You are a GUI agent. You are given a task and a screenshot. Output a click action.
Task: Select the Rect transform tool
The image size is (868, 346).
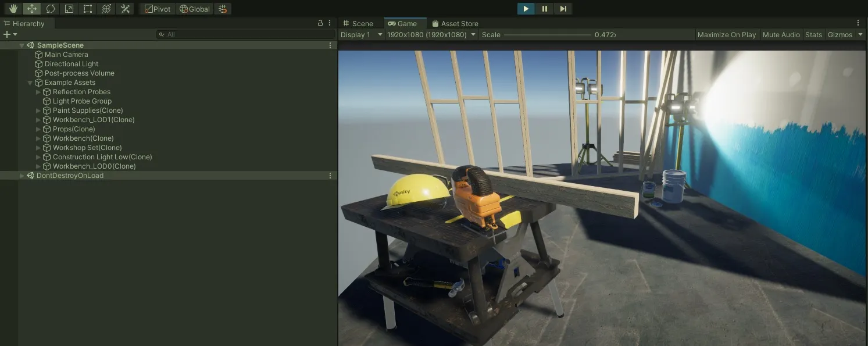[87, 9]
